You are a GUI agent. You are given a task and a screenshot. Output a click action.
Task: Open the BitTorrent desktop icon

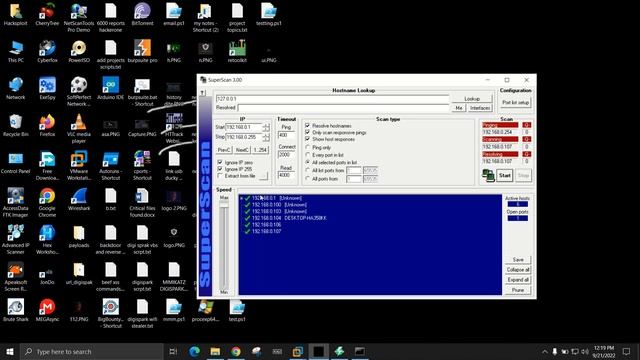point(142,14)
